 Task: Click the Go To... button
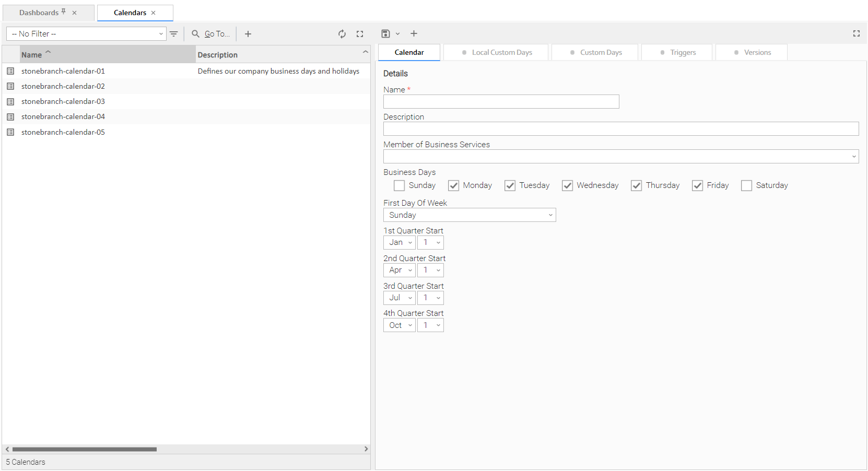coord(211,34)
